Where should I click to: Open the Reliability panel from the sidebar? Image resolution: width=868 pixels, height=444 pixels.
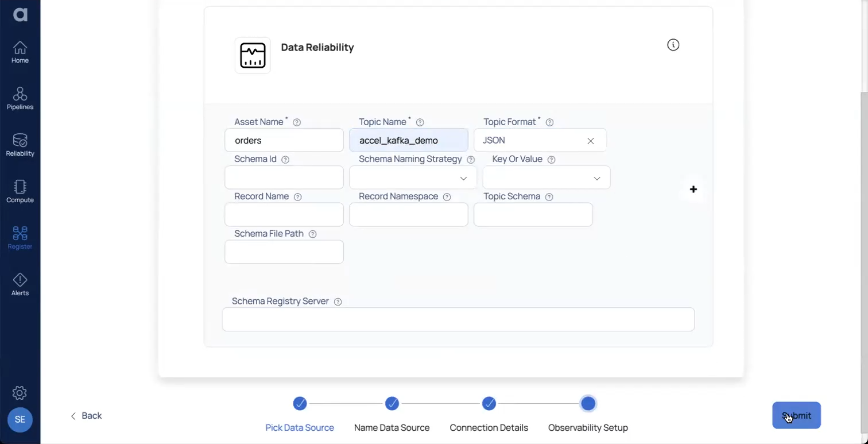pos(20,144)
